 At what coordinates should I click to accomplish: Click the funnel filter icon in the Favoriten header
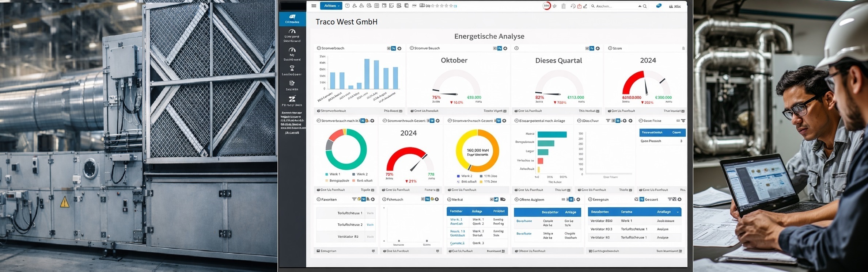pyautogui.click(x=354, y=199)
